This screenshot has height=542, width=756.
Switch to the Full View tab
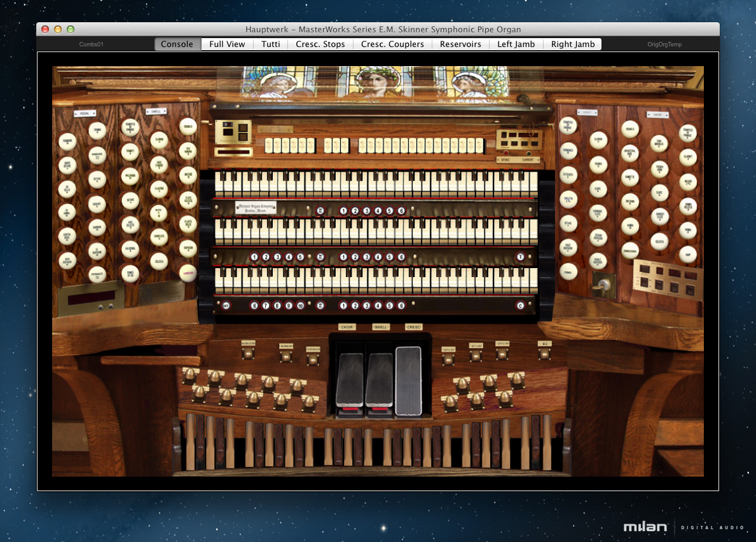[227, 44]
